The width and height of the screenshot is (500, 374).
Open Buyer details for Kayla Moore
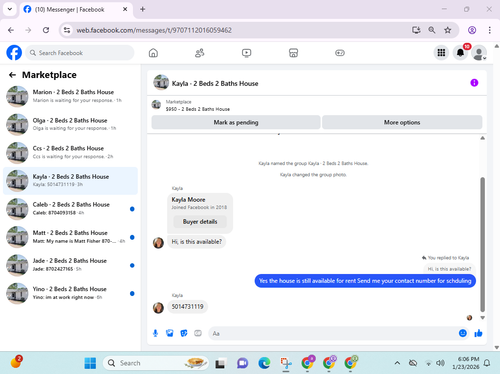(x=200, y=222)
